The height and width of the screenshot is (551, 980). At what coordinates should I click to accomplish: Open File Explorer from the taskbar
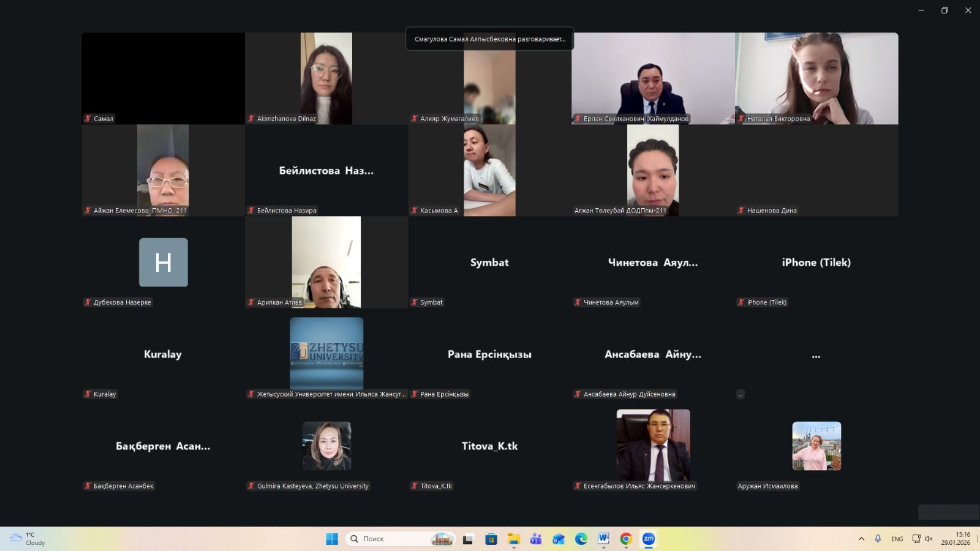point(513,539)
